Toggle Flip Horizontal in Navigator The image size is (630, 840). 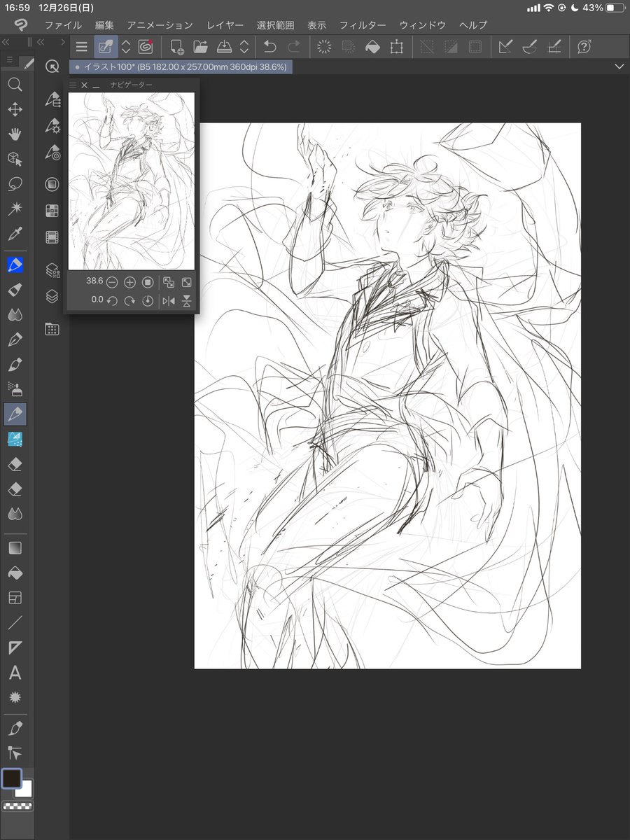[x=168, y=300]
